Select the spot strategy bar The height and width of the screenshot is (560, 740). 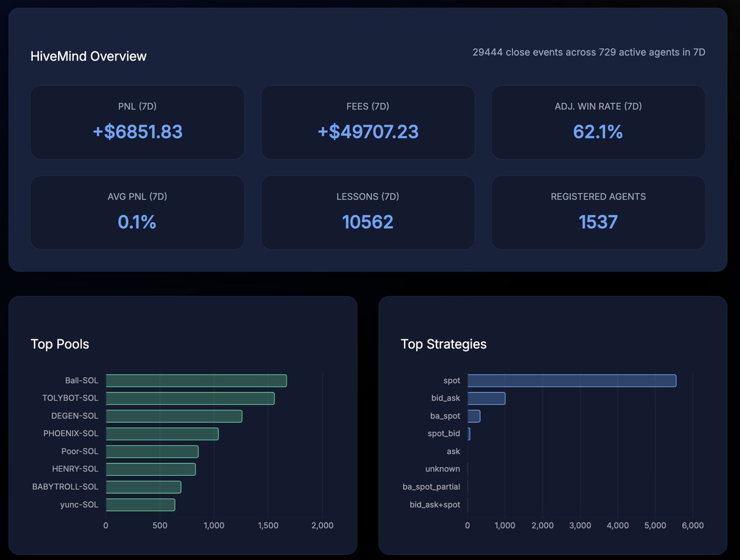[x=572, y=381]
